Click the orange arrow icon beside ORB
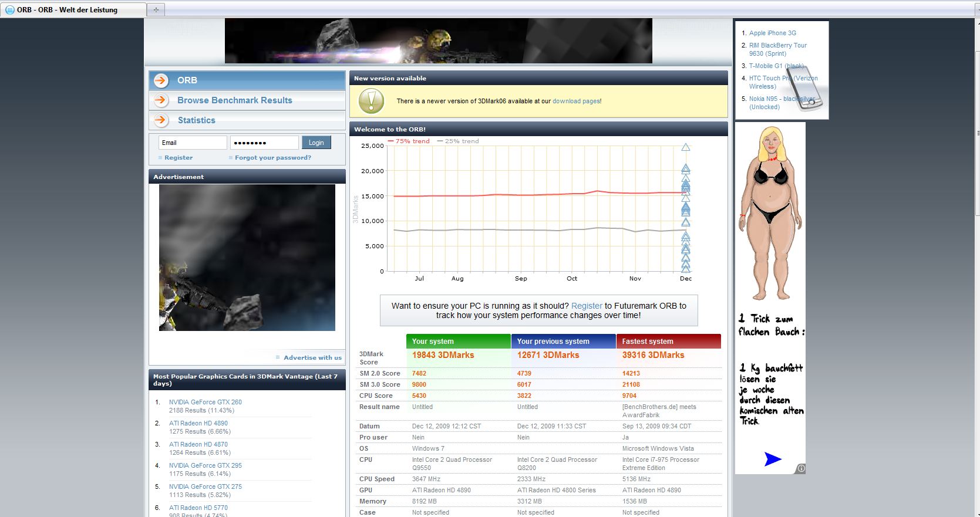This screenshot has height=517, width=980. click(x=161, y=80)
